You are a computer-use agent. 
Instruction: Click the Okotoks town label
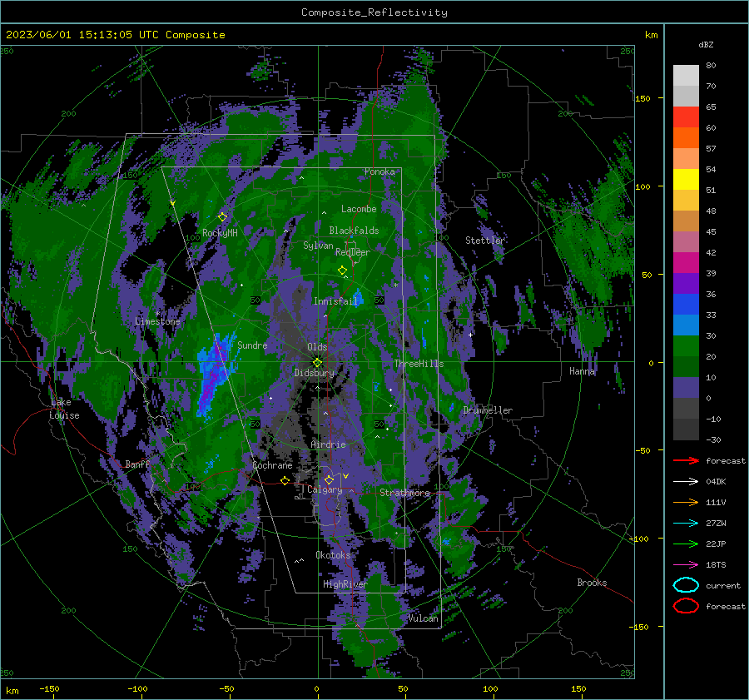[333, 554]
